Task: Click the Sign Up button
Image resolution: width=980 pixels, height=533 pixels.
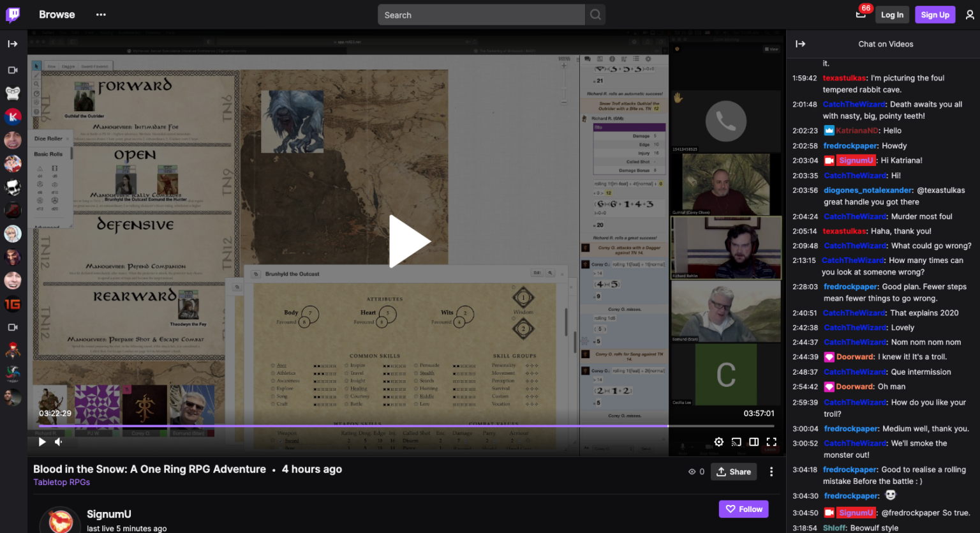Action: [x=935, y=15]
